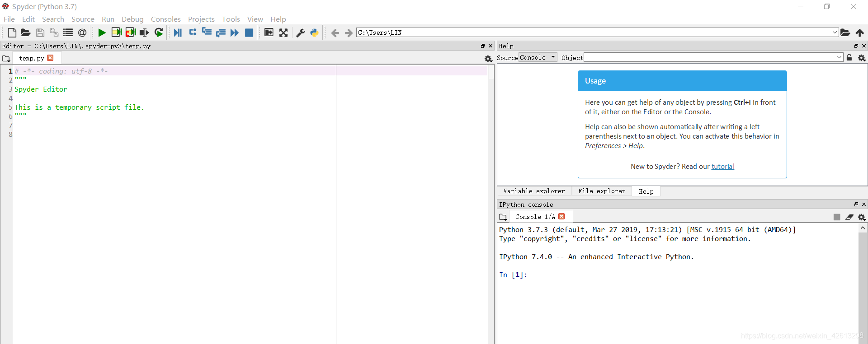Viewport: 868px width, 344px height.
Task: Stop debugging with blue square
Action: coord(249,33)
